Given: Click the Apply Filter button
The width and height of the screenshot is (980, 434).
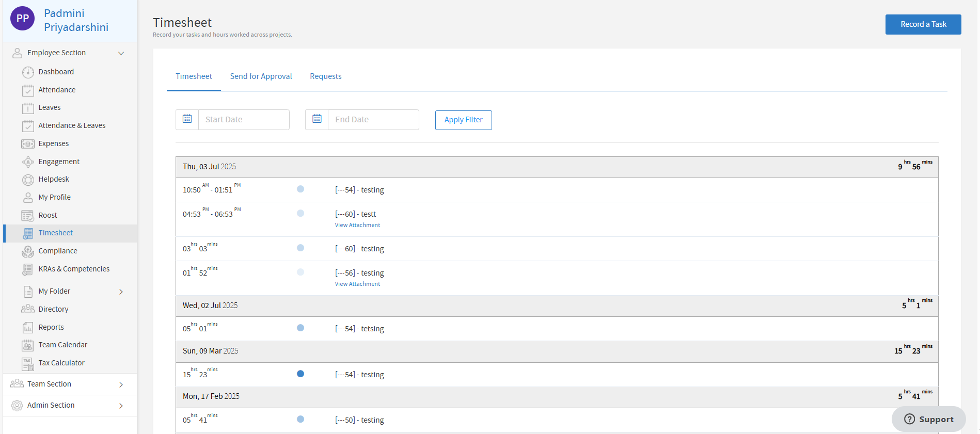Looking at the screenshot, I should (x=463, y=120).
